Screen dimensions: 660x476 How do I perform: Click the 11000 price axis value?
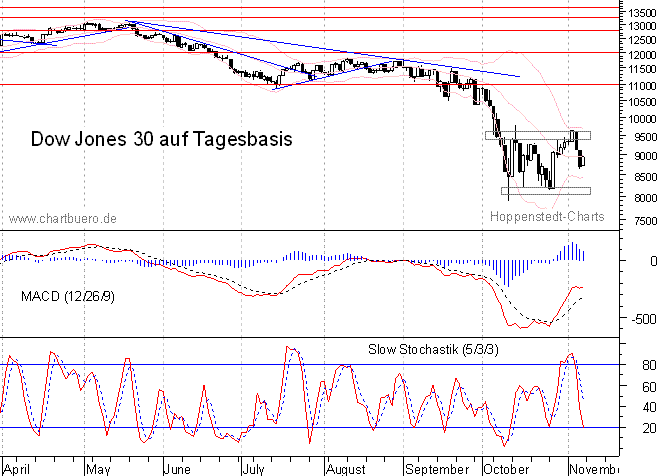(x=642, y=86)
